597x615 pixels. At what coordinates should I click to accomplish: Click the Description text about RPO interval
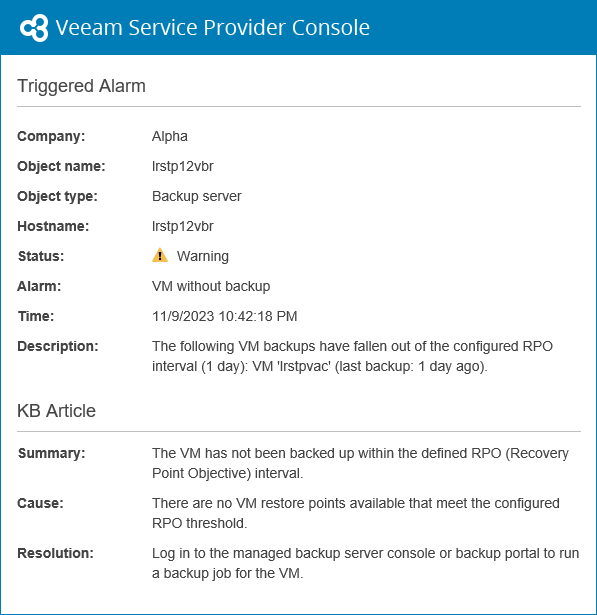[x=352, y=356]
